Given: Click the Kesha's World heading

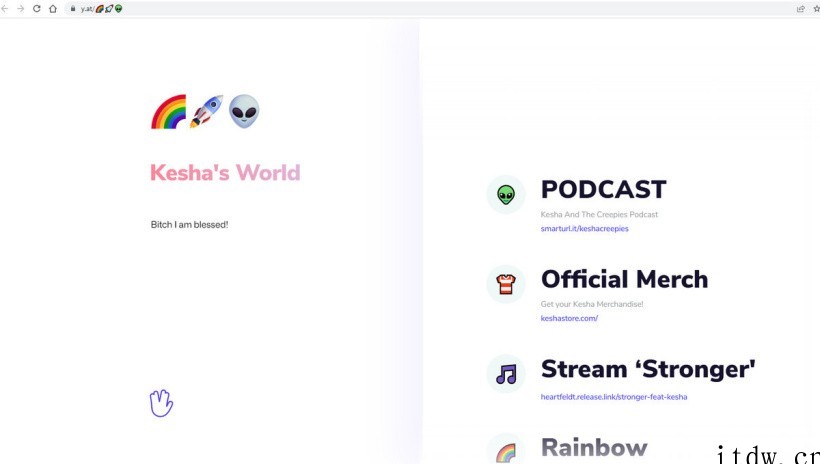Looking at the screenshot, I should [225, 173].
